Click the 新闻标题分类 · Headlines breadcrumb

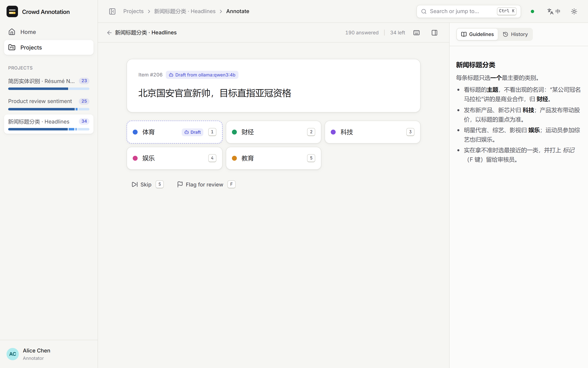[185, 11]
